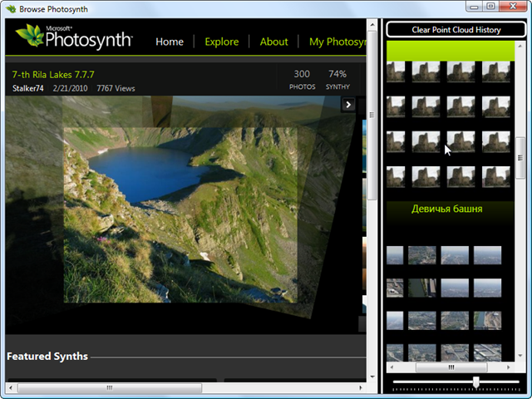The width and height of the screenshot is (532, 399).
Task: Click the browser pane horizontal scrollbar left arrow
Action: [11, 388]
